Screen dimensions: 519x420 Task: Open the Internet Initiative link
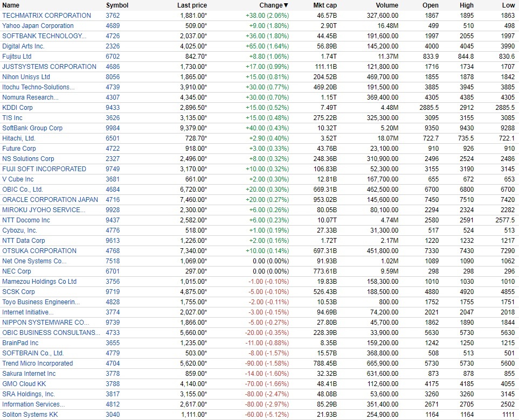tap(28, 313)
